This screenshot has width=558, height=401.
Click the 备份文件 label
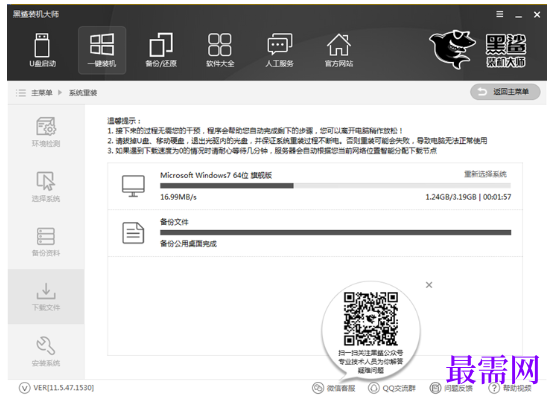click(174, 222)
